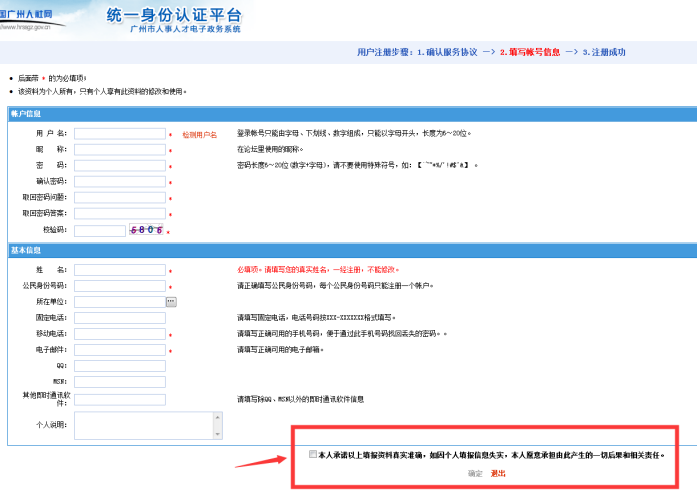The width and height of the screenshot is (698, 496).
Task: Click the 移动电话 input field
Action: [120, 334]
